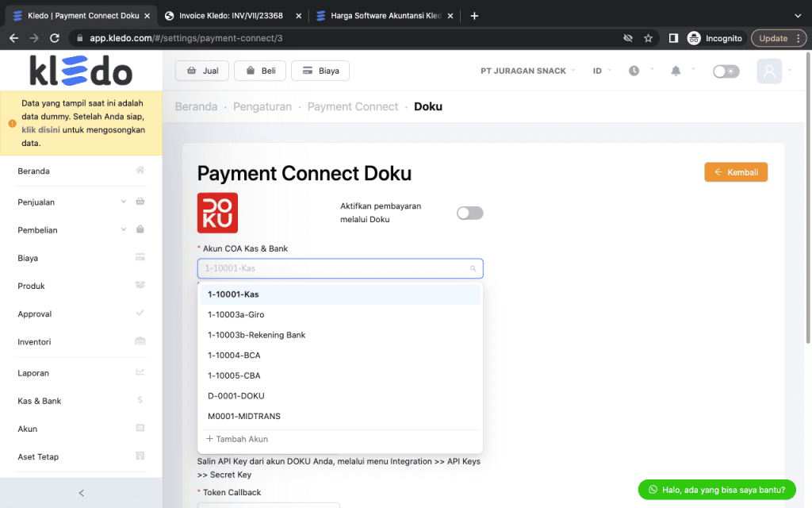Click the Akun list icon in sidebar
The height and width of the screenshot is (508, 812).
[140, 428]
